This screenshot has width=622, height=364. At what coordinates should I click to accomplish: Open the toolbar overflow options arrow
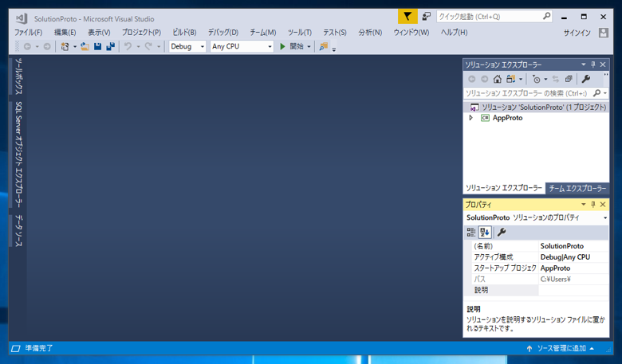coord(334,49)
